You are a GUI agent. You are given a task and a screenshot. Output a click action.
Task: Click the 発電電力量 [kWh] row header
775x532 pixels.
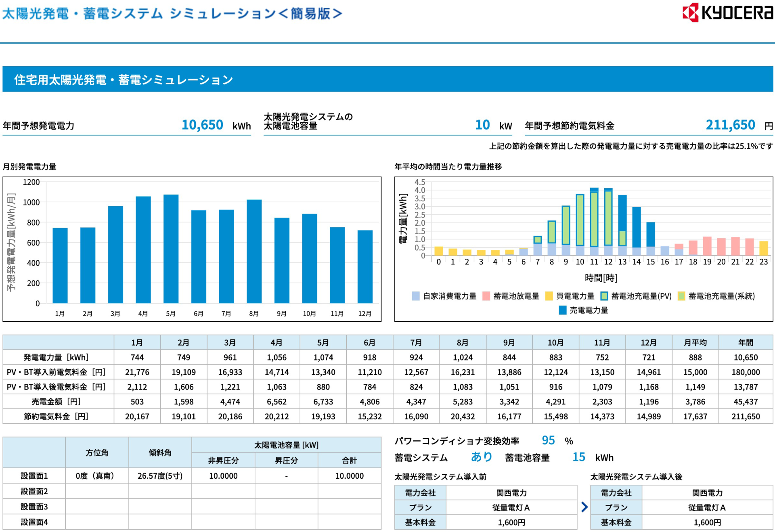click(x=58, y=357)
